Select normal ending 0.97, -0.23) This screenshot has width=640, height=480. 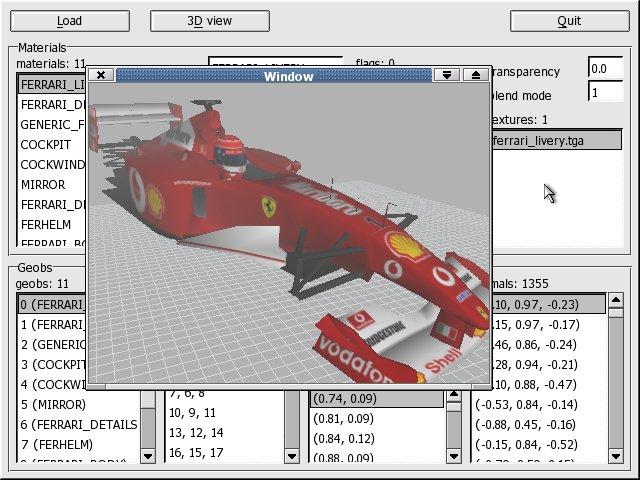[549, 304]
